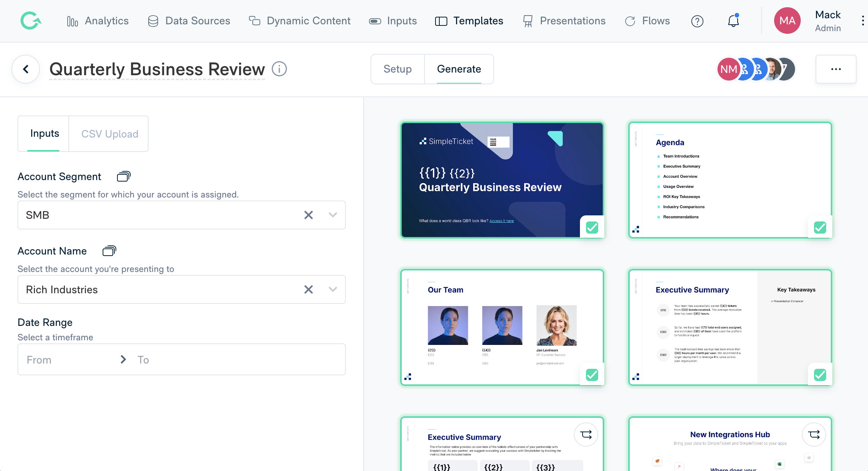Click the app logo in the top-left corner
The height and width of the screenshot is (471, 868).
tap(31, 21)
